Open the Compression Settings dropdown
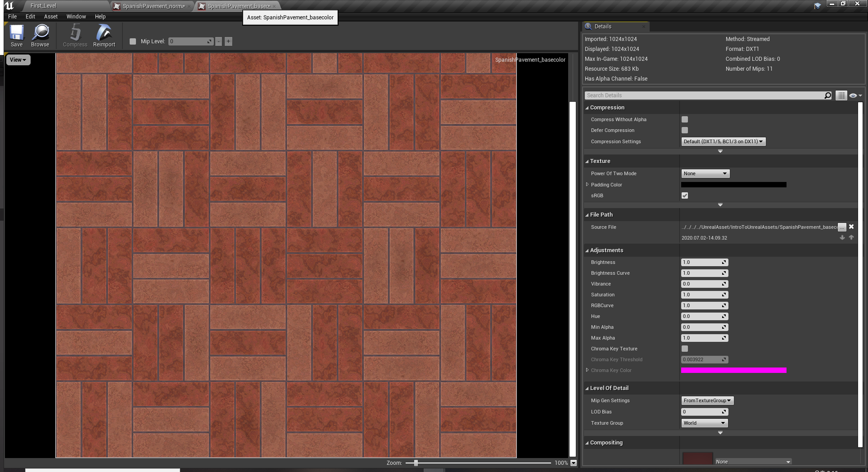The height and width of the screenshot is (472, 868). point(723,141)
